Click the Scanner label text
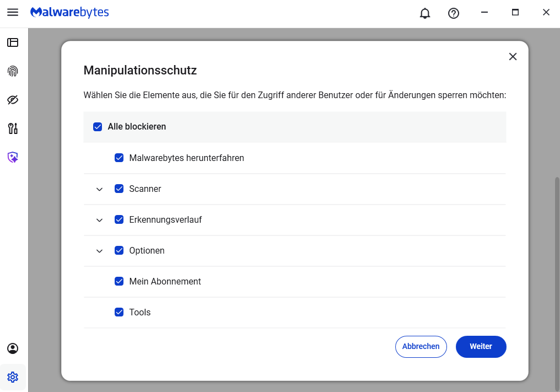 145,189
